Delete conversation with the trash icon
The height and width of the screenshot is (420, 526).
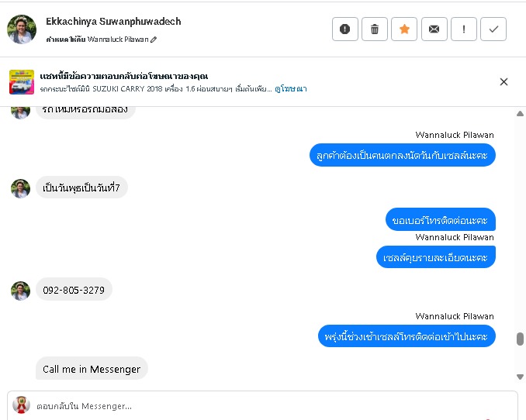click(x=375, y=29)
